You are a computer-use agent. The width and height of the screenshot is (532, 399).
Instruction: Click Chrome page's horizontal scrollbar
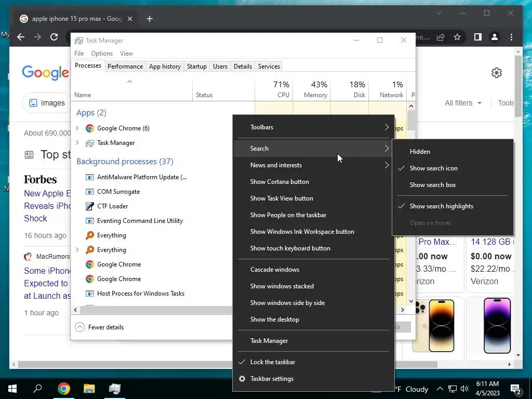pyautogui.click(x=228, y=364)
